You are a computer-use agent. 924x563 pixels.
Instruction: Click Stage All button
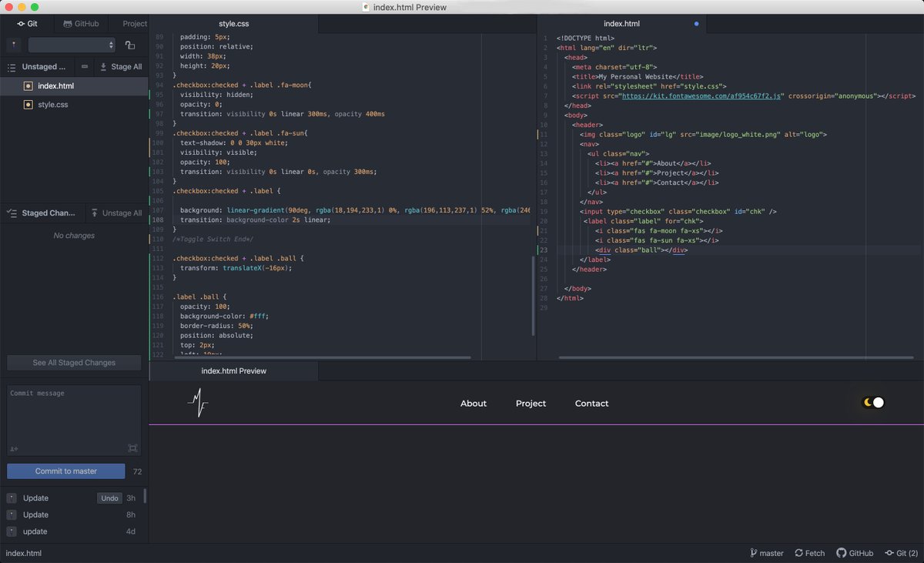(x=121, y=67)
